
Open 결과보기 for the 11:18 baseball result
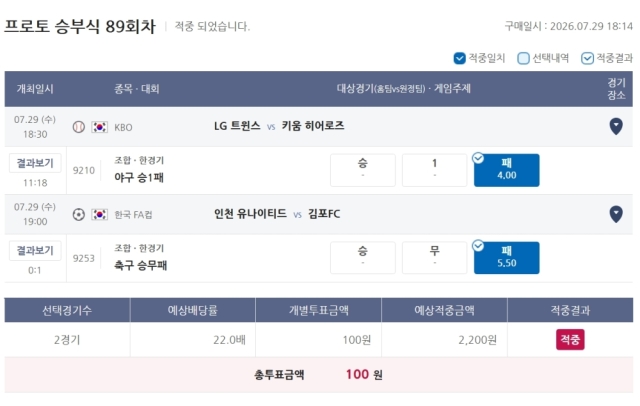pos(35,163)
